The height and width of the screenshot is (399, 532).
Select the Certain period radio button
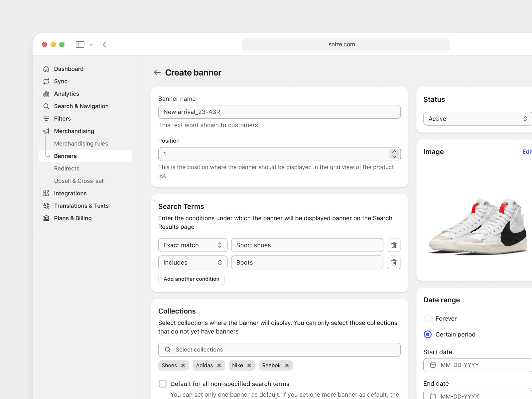pyautogui.click(x=428, y=334)
